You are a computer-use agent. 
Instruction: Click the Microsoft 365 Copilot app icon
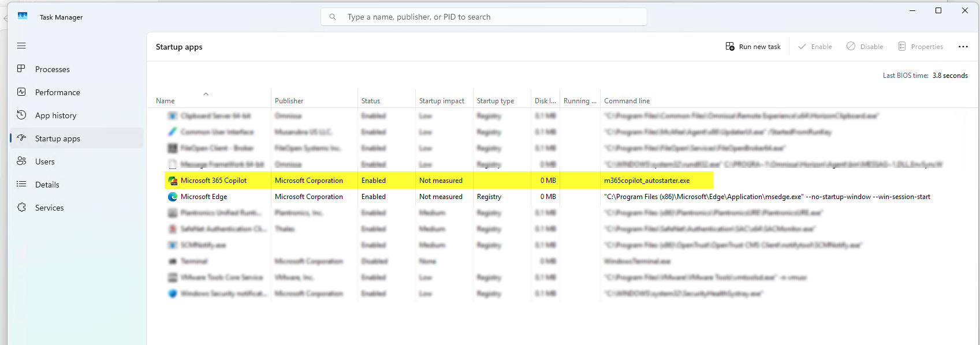click(172, 181)
